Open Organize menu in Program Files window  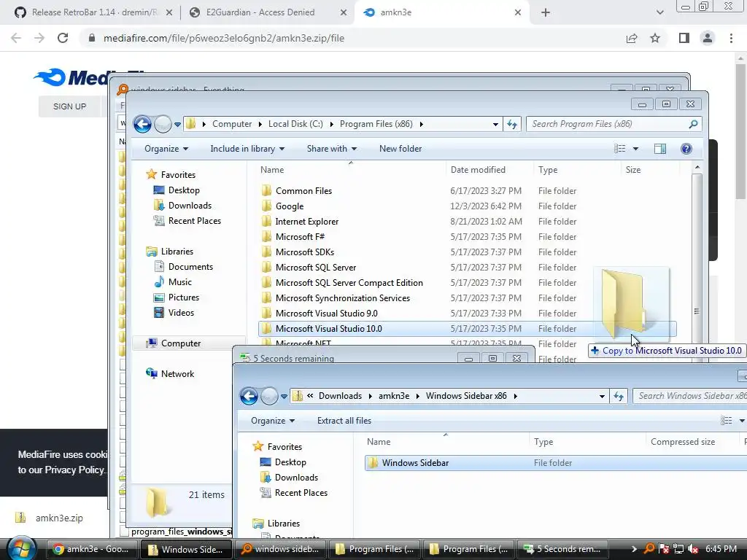(166, 149)
